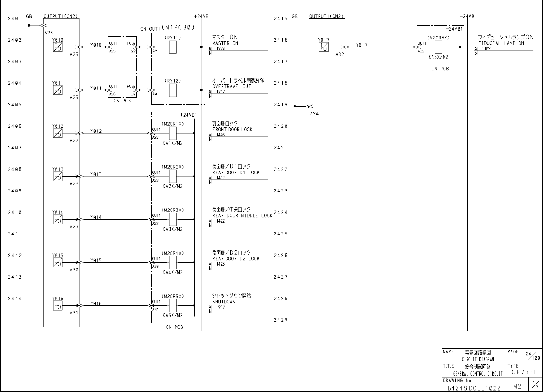Click the M2CR6X relay coil symbol
The width and height of the screenshot is (543, 392).
click(438, 47)
